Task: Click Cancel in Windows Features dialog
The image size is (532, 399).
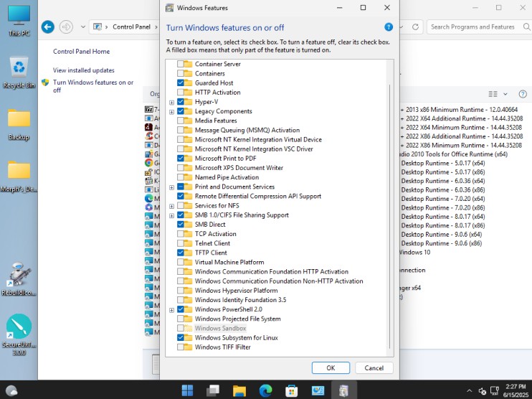Action: [x=374, y=367]
